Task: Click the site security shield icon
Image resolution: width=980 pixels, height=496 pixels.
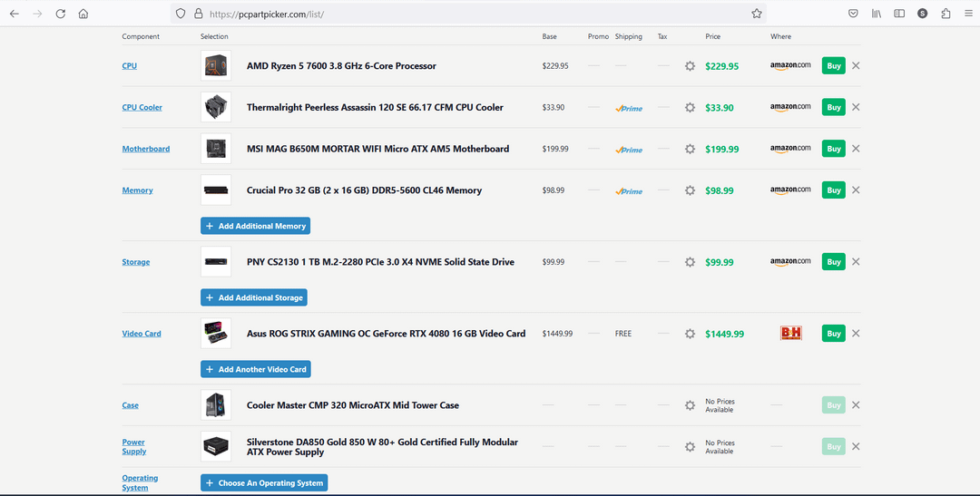Action: 181,13
